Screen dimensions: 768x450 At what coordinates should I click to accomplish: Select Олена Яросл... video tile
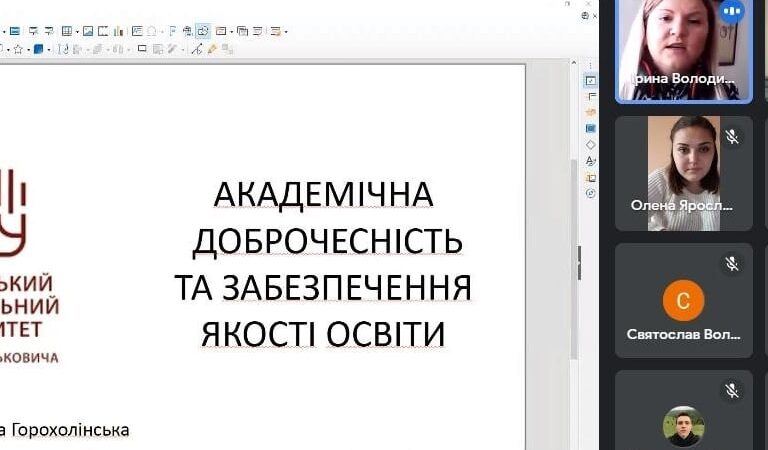684,173
